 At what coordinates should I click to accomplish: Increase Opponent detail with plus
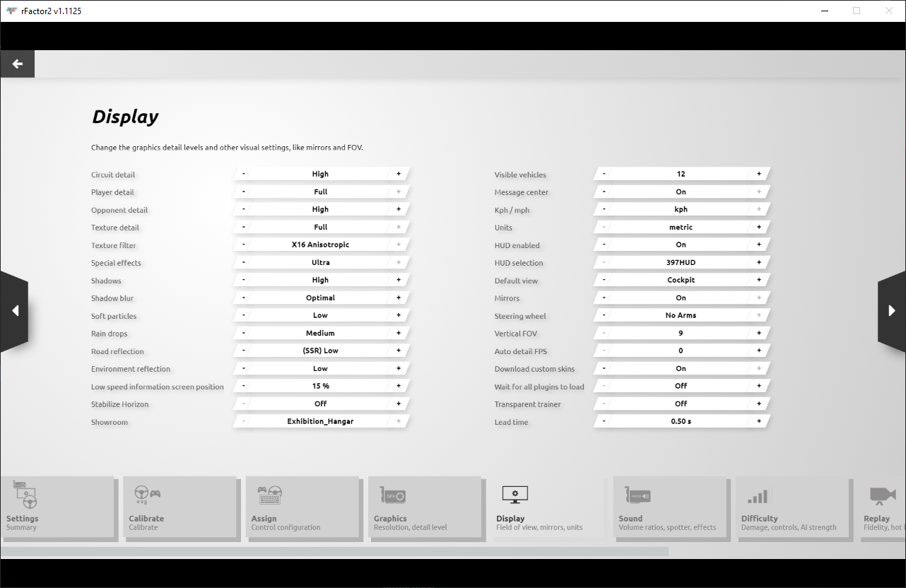[x=399, y=209]
